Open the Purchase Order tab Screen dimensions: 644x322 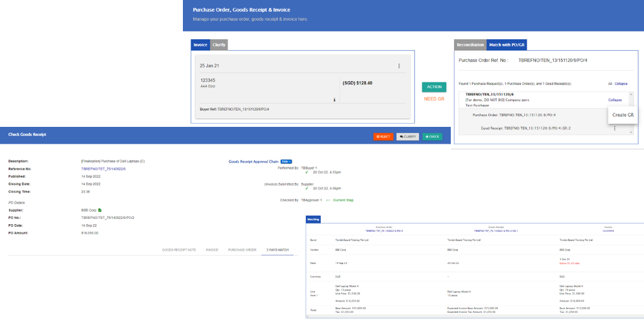[x=242, y=250]
